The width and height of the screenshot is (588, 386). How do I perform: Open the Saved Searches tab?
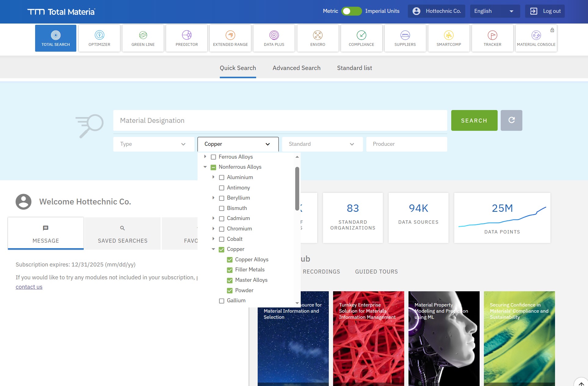pos(122,234)
